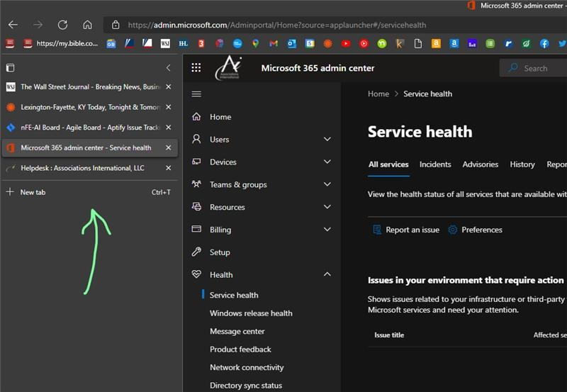
Task: Open the YouTube Music bookmark
Action: [364, 43]
